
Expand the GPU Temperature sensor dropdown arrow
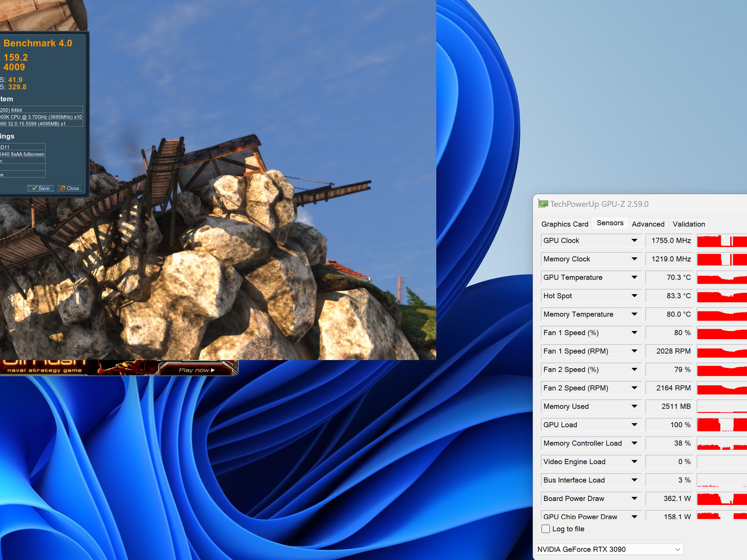(634, 277)
